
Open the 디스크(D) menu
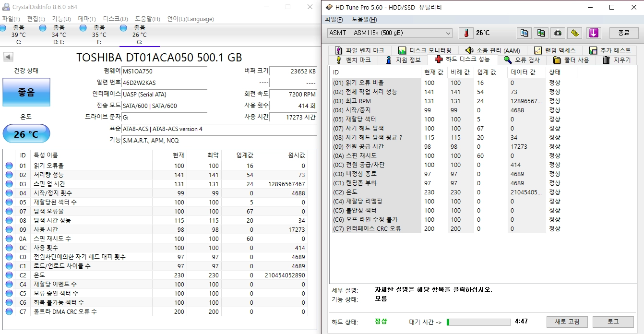(116, 19)
